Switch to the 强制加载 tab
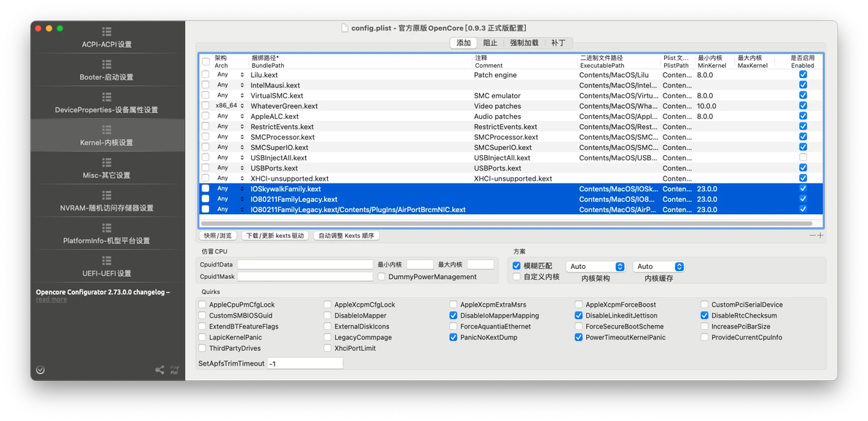Viewport: 868px width, 421px height. [x=524, y=43]
